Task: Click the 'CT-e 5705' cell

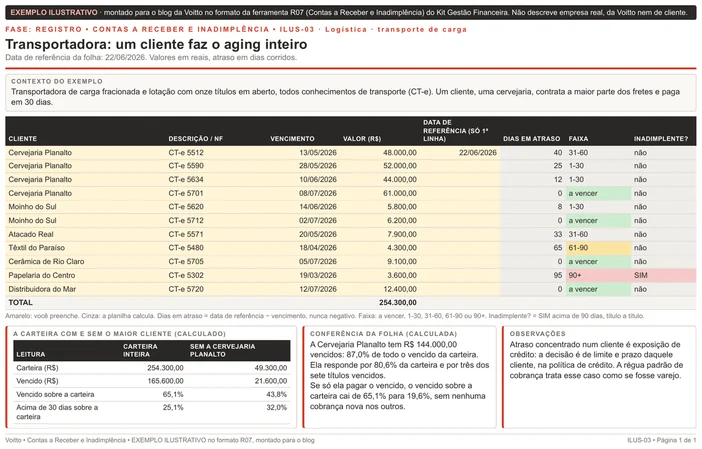Action: tap(186, 261)
